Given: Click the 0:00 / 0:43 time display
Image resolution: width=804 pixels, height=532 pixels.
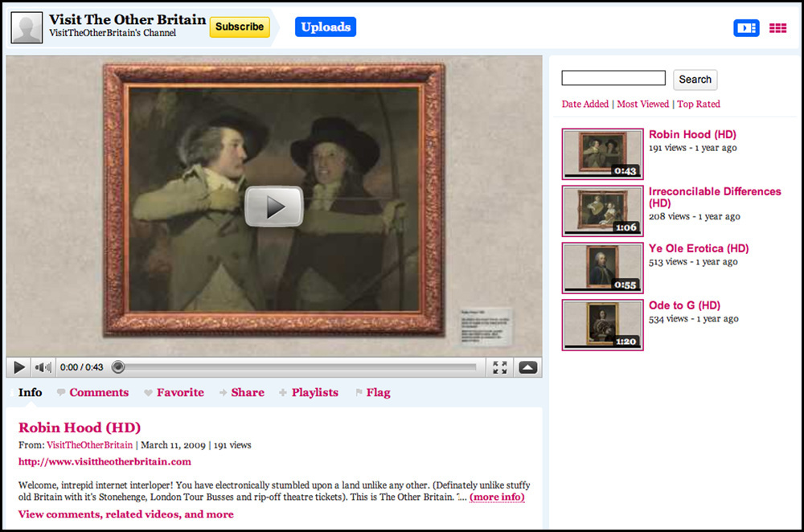Looking at the screenshot, I should coord(81,367).
